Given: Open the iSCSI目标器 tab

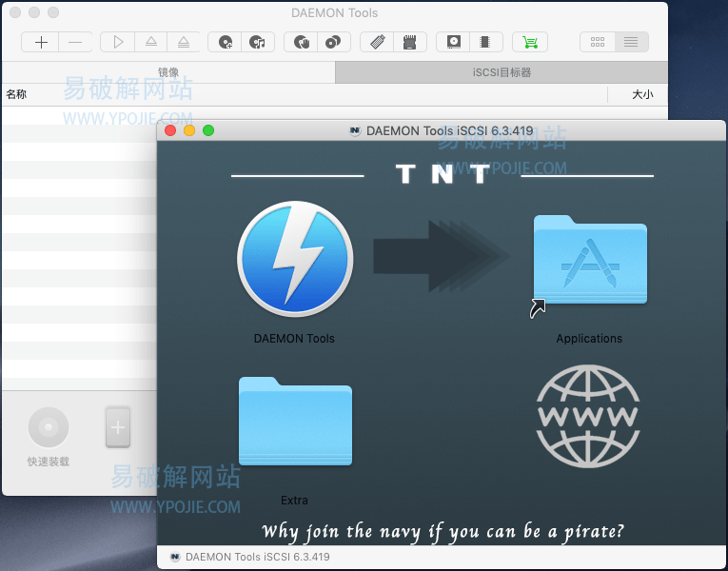Looking at the screenshot, I should (x=502, y=72).
